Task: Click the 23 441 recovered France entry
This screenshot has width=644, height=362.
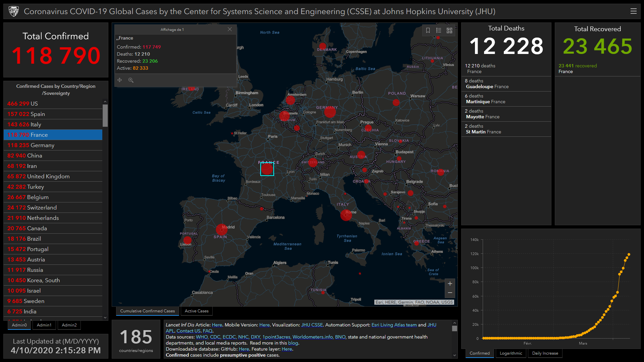Action: [597, 69]
